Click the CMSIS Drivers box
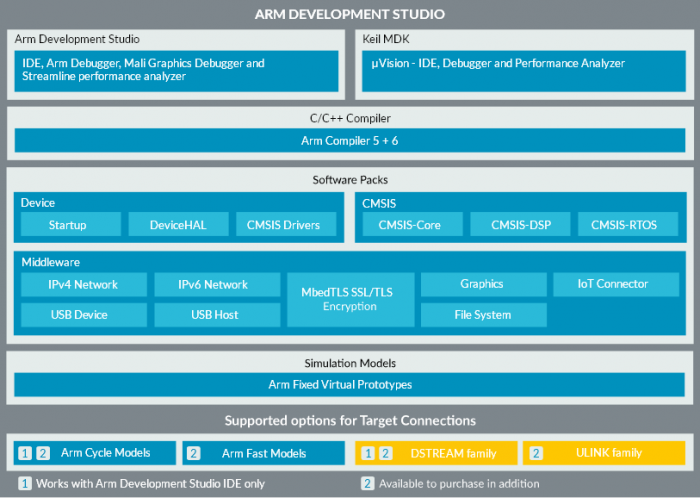The height and width of the screenshot is (498, 700). [x=284, y=224]
